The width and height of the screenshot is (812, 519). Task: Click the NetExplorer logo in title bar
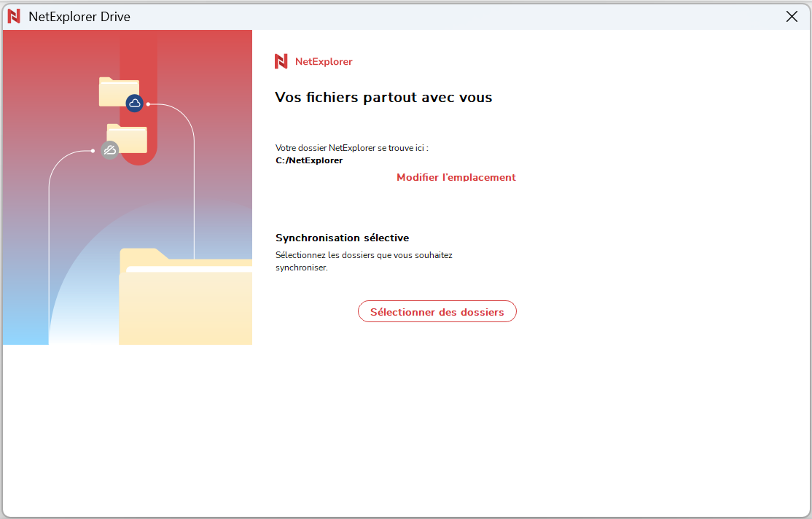click(14, 17)
